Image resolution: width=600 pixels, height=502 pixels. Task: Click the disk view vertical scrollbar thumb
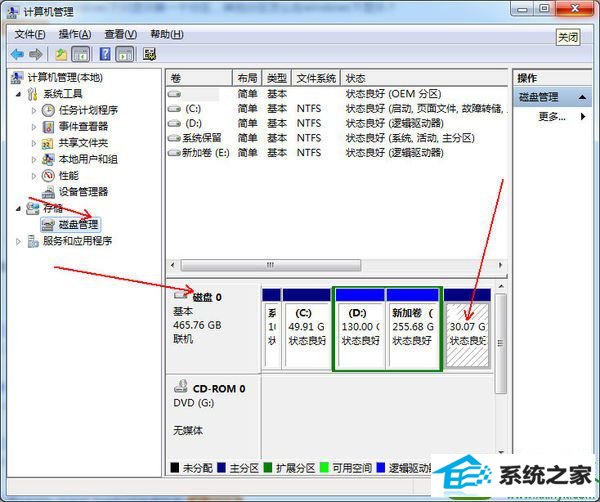click(x=501, y=343)
